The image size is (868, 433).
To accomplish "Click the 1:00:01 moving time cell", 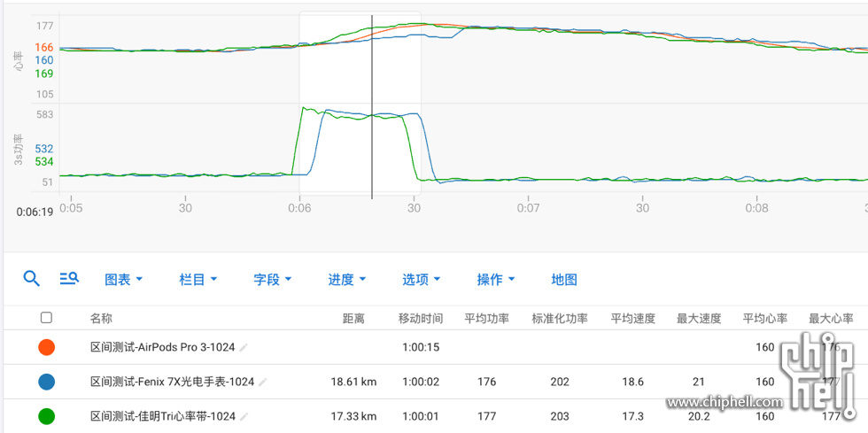I will click(x=421, y=416).
